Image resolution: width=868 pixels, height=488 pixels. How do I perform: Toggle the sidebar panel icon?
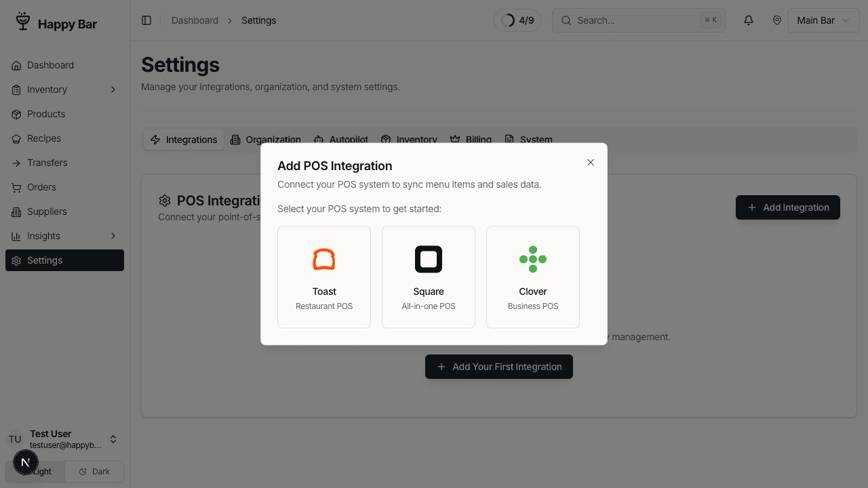pyautogui.click(x=146, y=20)
